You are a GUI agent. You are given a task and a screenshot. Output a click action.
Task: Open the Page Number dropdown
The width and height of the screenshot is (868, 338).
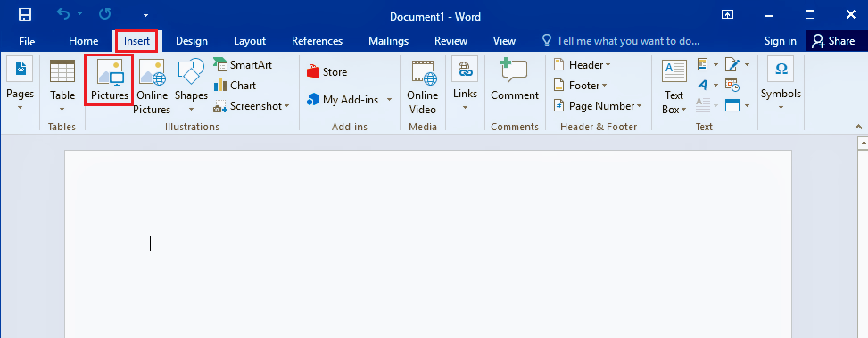pos(599,105)
